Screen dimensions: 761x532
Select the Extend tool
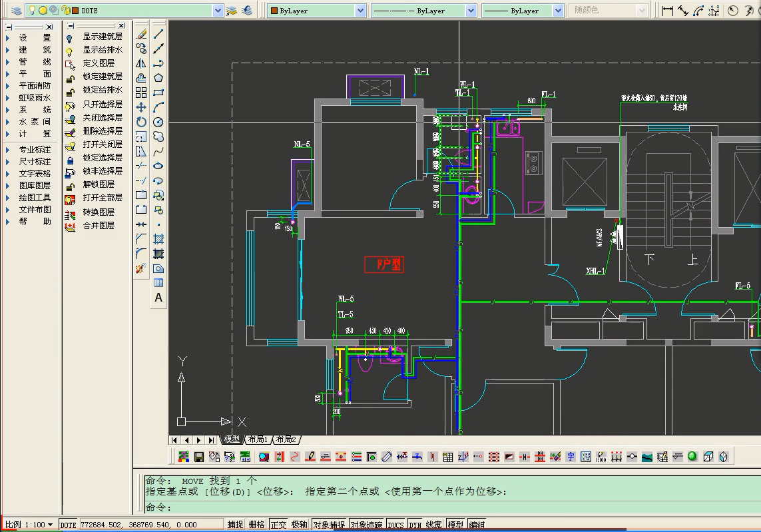pyautogui.click(x=141, y=180)
